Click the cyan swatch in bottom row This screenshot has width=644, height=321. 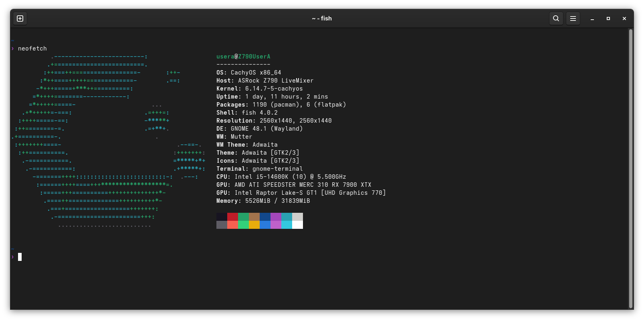pyautogui.click(x=287, y=225)
